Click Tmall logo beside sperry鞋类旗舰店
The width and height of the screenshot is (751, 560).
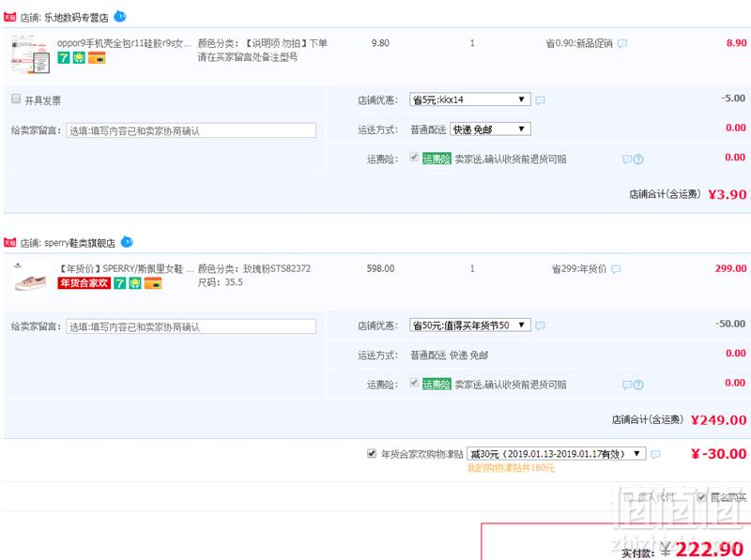pyautogui.click(x=9, y=243)
